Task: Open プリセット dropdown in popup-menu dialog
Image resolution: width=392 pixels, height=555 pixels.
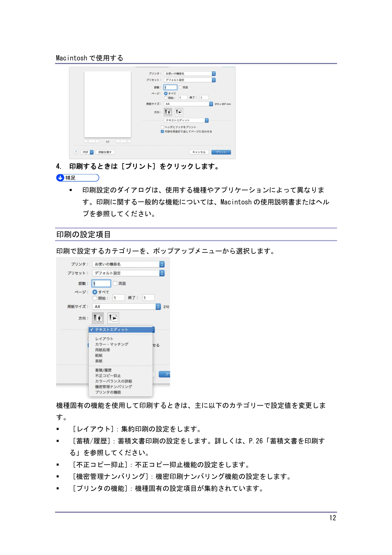Action: tap(128, 273)
